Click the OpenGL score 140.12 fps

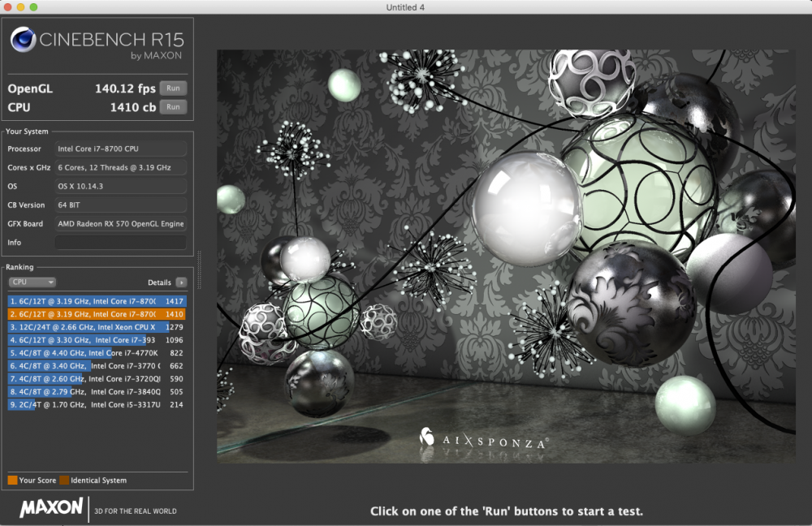tap(125, 88)
